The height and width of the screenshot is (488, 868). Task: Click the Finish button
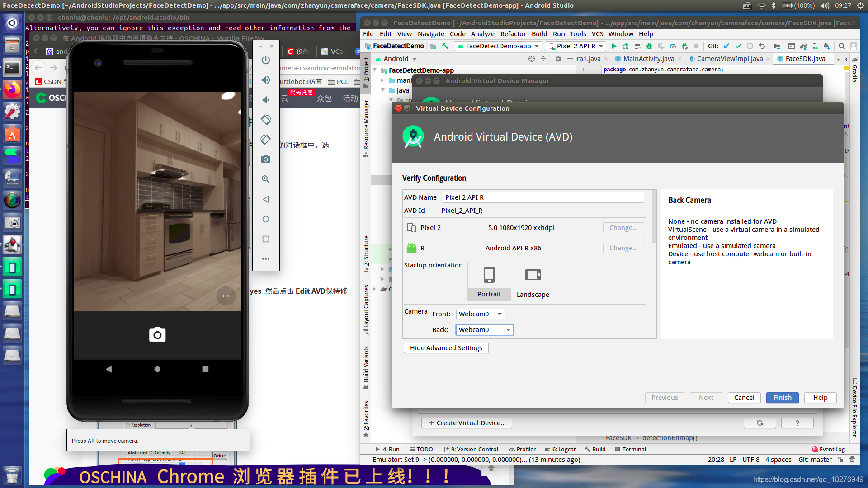coord(782,398)
